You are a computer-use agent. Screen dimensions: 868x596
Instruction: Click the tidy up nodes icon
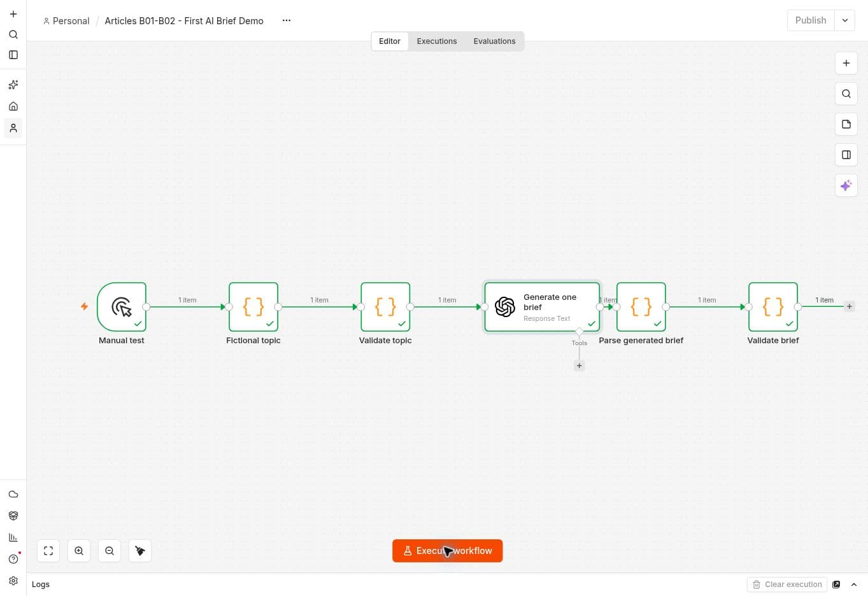click(140, 551)
